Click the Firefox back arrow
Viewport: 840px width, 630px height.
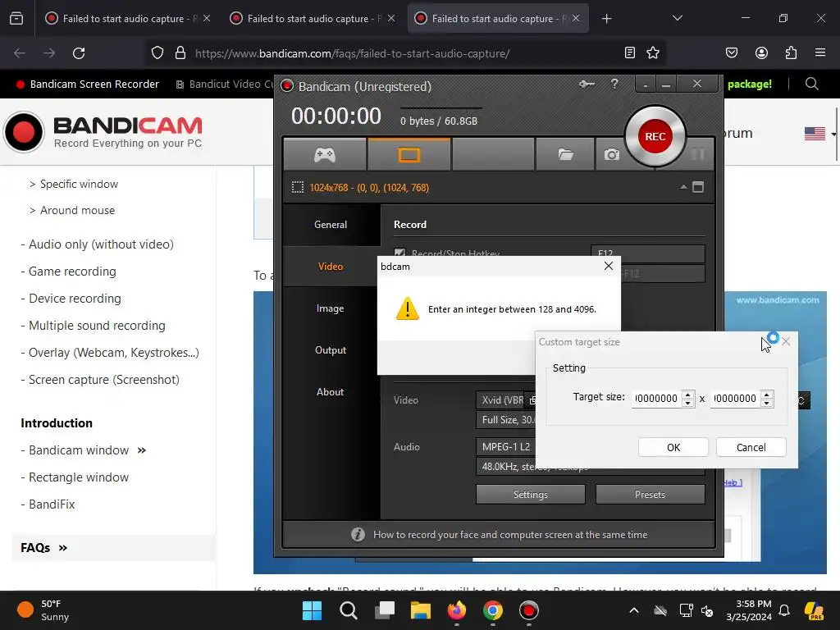click(20, 53)
